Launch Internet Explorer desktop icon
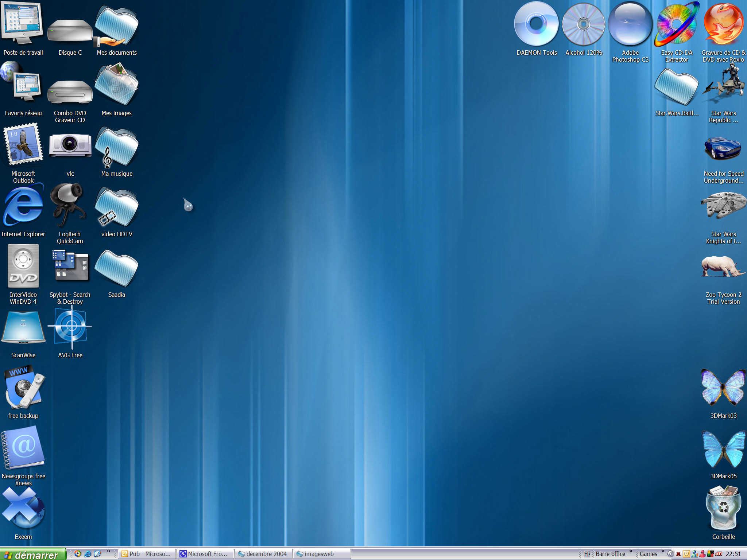Image resolution: width=747 pixels, height=560 pixels. [x=23, y=210]
